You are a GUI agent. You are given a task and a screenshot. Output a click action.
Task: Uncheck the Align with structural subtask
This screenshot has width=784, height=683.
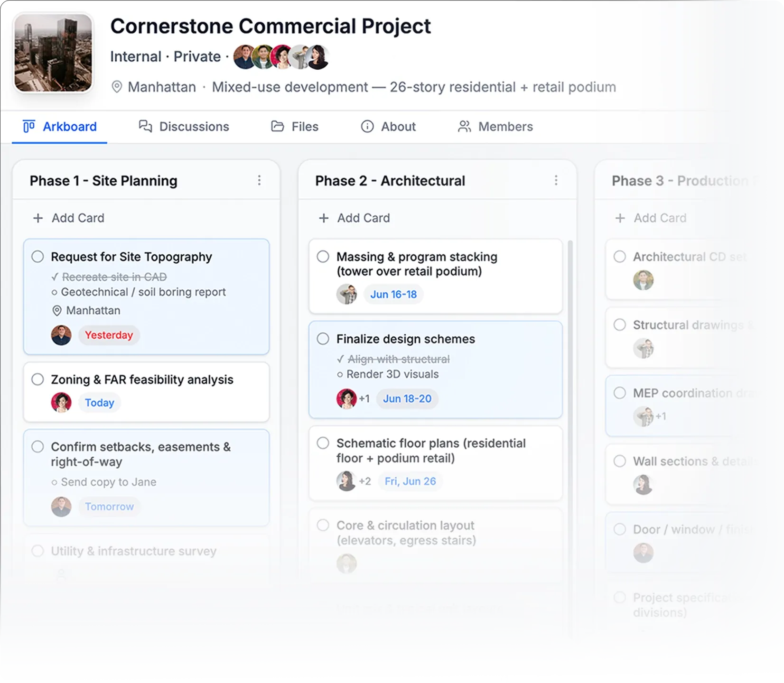[340, 359]
